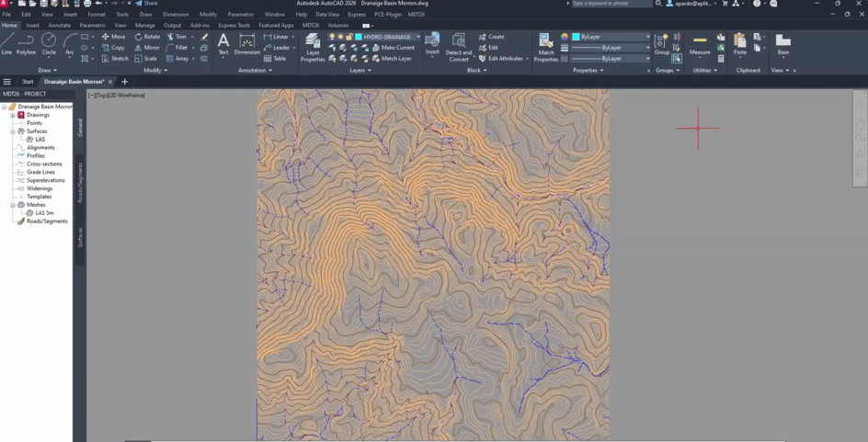Click Match Properties
The width and height of the screenshot is (868, 442).
point(546,48)
